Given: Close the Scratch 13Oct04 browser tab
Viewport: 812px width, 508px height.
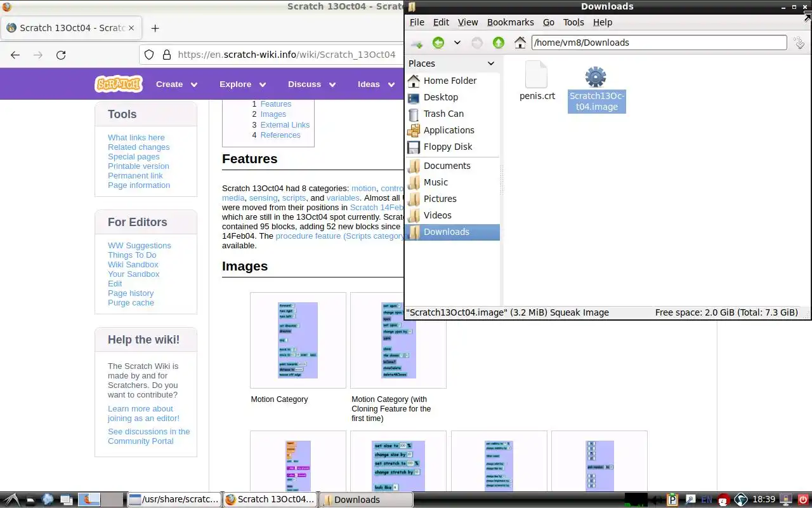Looking at the screenshot, I should pos(131,28).
